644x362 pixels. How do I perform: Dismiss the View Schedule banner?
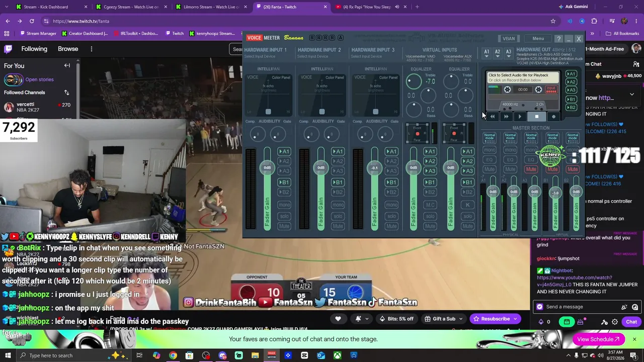click(x=634, y=339)
